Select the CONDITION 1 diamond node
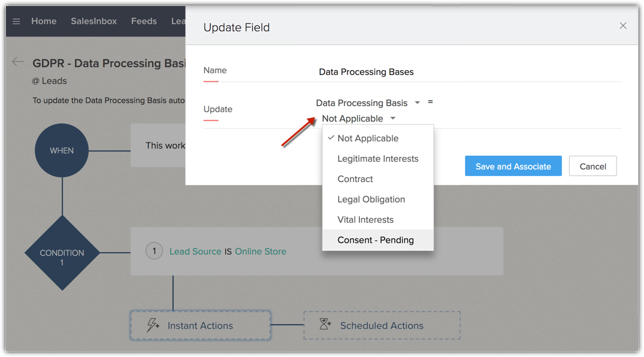Image resolution: width=644 pixels, height=357 pixels. pos(62,253)
